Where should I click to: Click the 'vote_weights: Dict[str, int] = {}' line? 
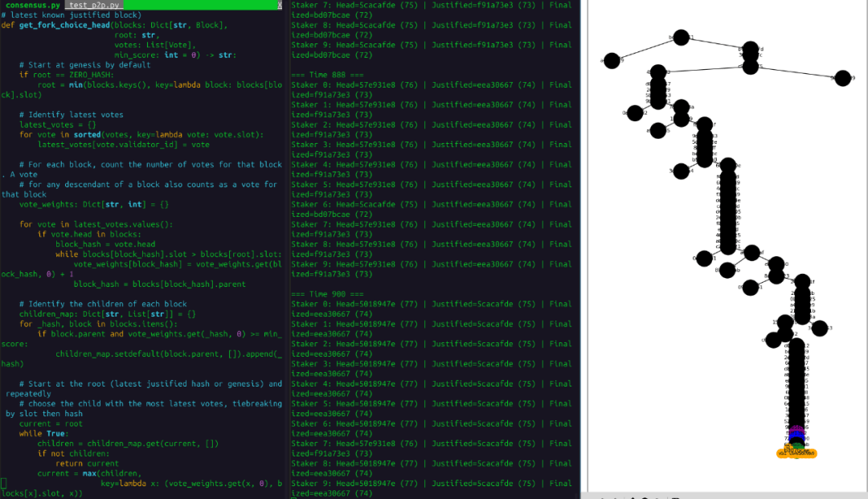[94, 204]
